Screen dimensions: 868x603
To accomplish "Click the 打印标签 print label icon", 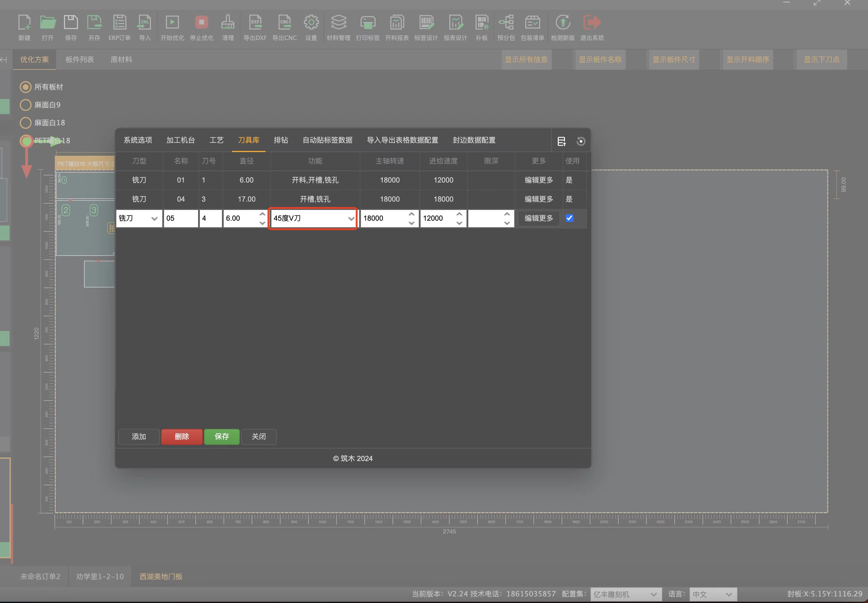I will [367, 23].
